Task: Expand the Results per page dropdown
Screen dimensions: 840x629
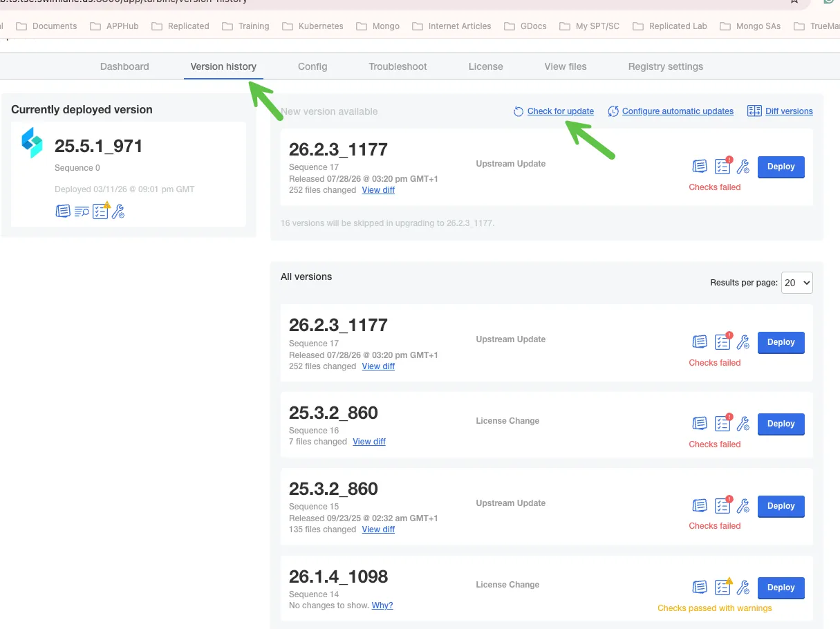Action: (796, 283)
